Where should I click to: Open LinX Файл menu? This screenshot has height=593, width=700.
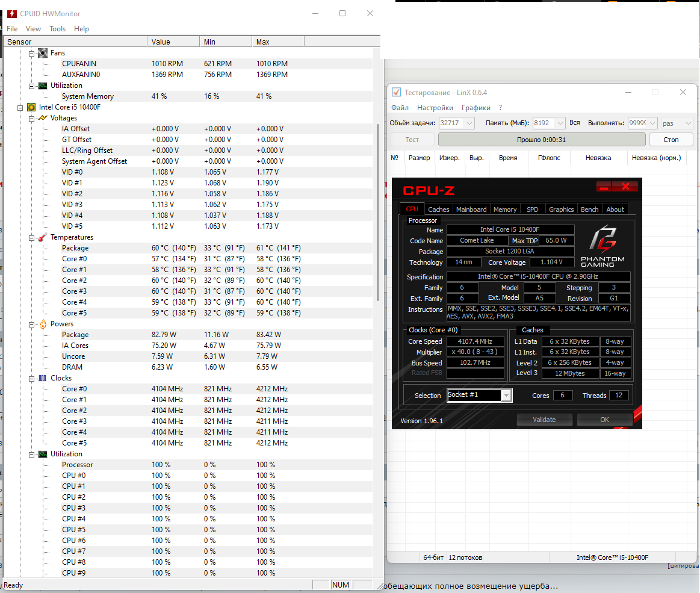click(400, 108)
